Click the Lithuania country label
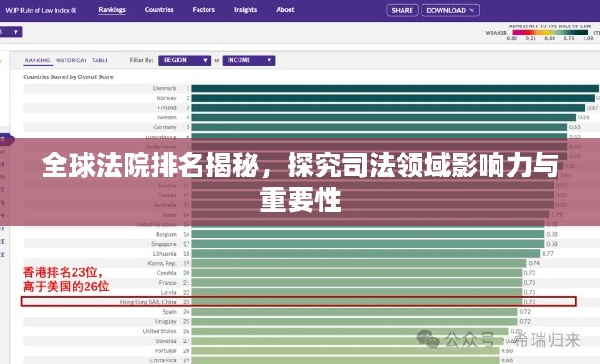The image size is (600, 364). click(165, 254)
